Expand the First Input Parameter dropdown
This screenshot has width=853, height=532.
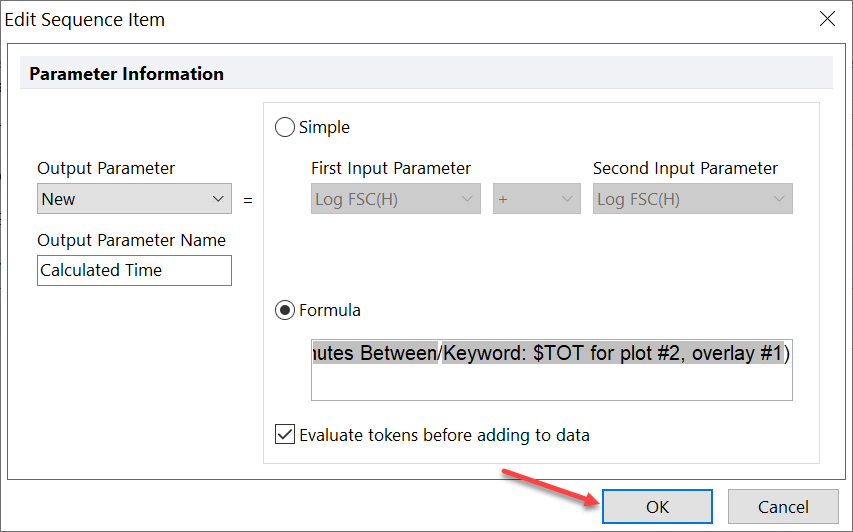396,199
